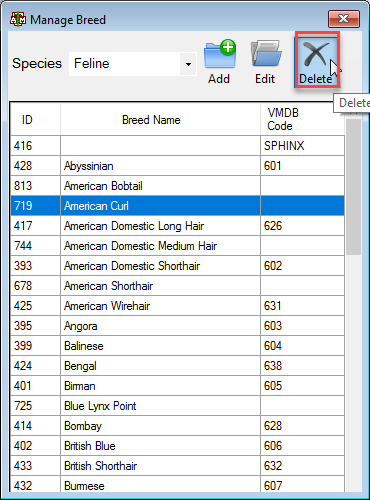The image size is (370, 500).
Task: Click ID cell 719
Action: pos(35,206)
